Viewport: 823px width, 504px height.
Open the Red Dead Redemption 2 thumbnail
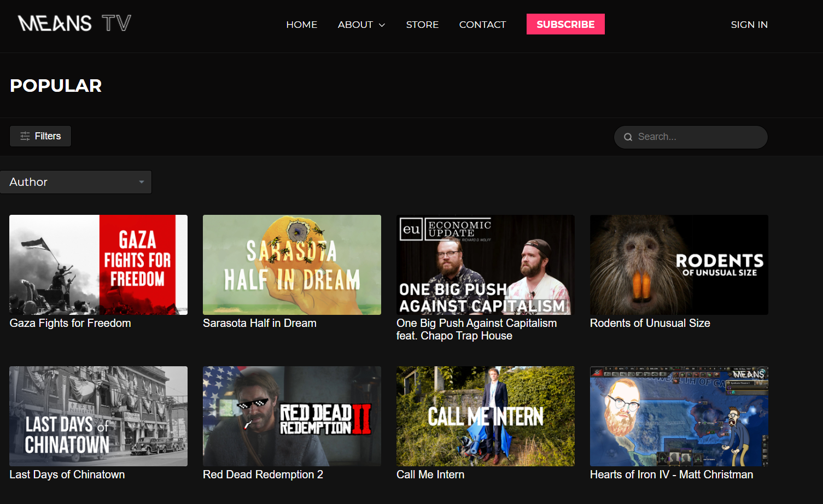click(x=292, y=416)
